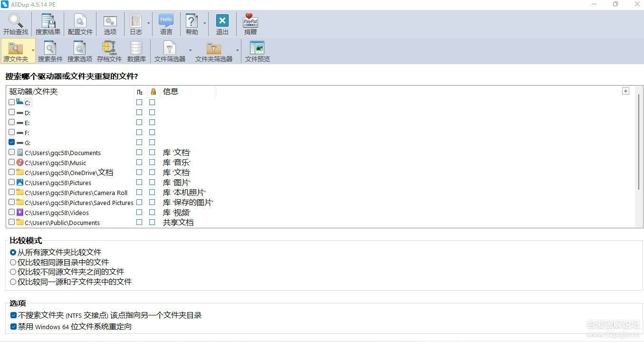This screenshot has height=342, width=644.
Task: Open 搜索结果 from the toolbar
Action: (48, 21)
